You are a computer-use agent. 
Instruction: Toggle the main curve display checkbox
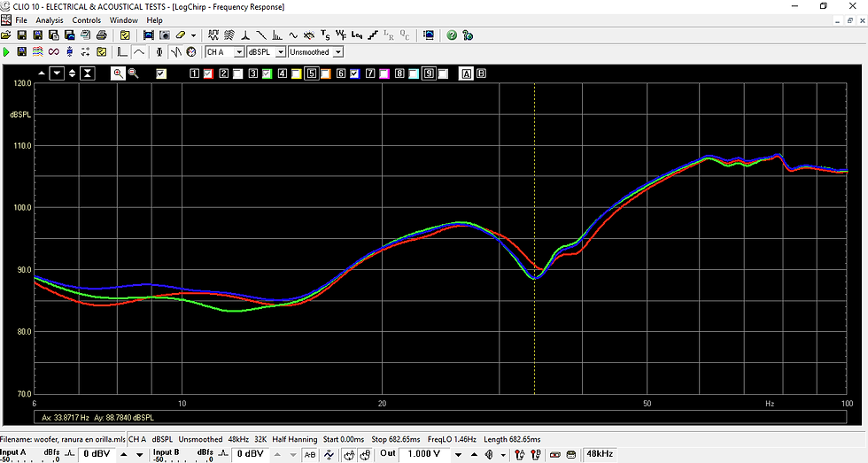(161, 73)
